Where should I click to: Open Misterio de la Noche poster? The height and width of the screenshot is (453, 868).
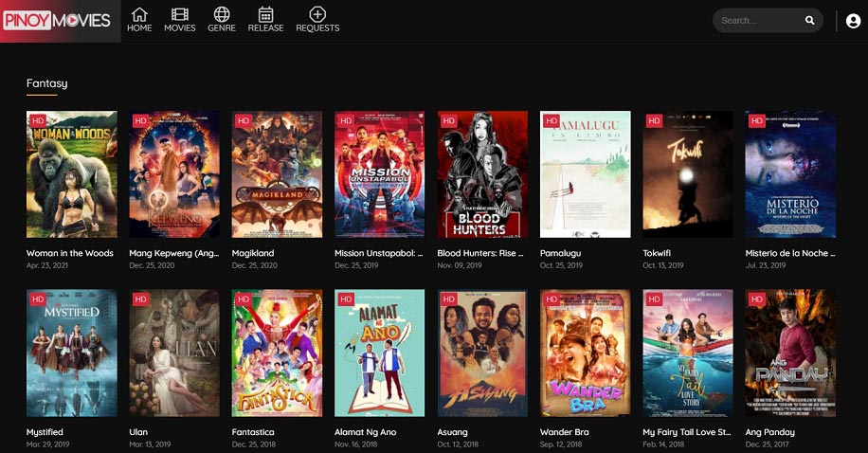tap(790, 174)
